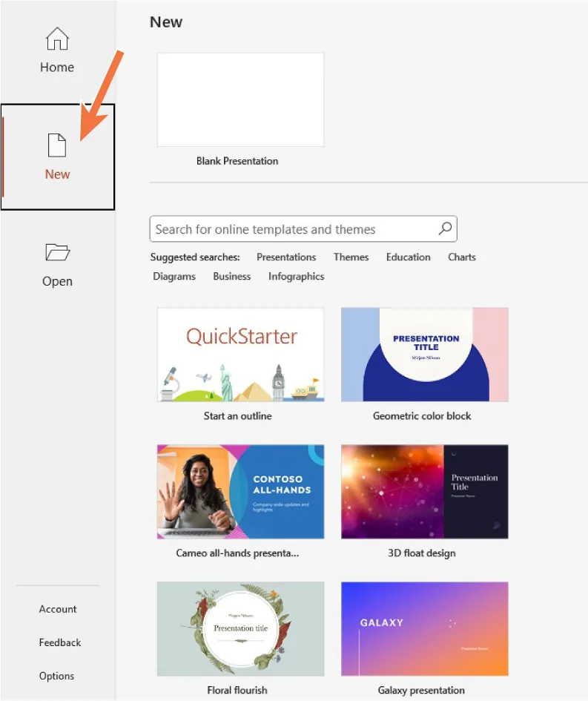The height and width of the screenshot is (701, 588).
Task: Open the folder icon for Open
Action: coord(57,253)
